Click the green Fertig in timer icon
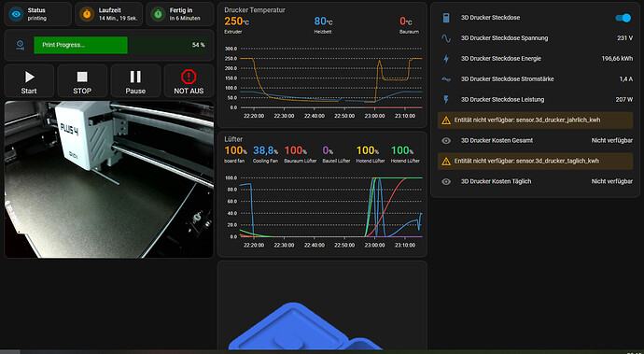The image size is (644, 354). point(158,14)
